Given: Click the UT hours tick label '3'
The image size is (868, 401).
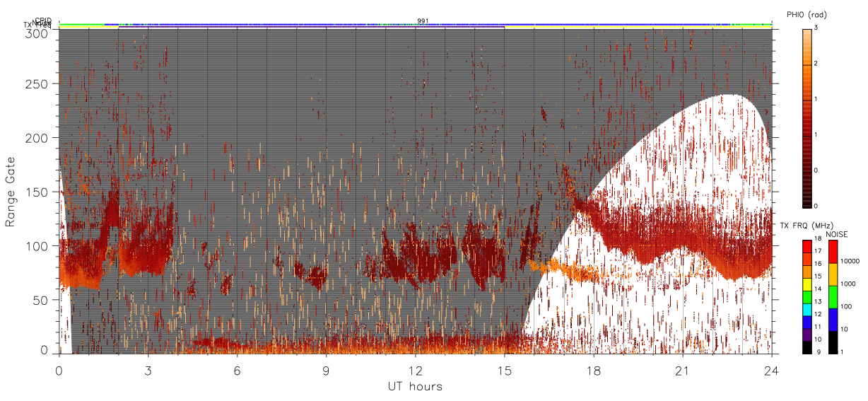Looking at the screenshot, I should 148,370.
